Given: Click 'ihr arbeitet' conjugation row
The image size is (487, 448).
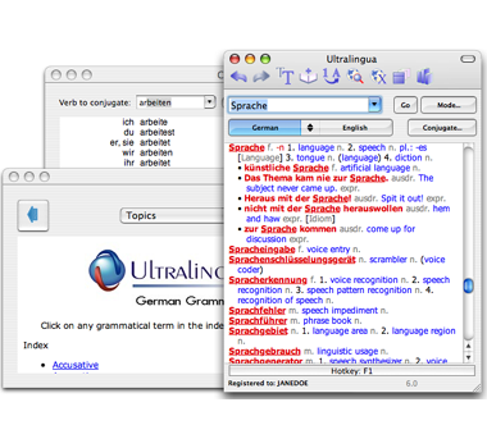Looking at the screenshot, I should point(147,163).
